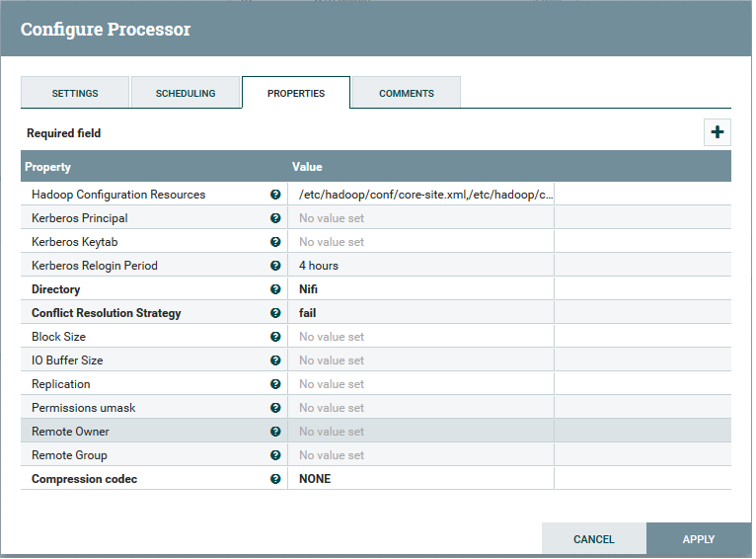Image resolution: width=756 pixels, height=559 pixels.
Task: Click help icon for Conflict Resolution Strategy
Action: [275, 313]
